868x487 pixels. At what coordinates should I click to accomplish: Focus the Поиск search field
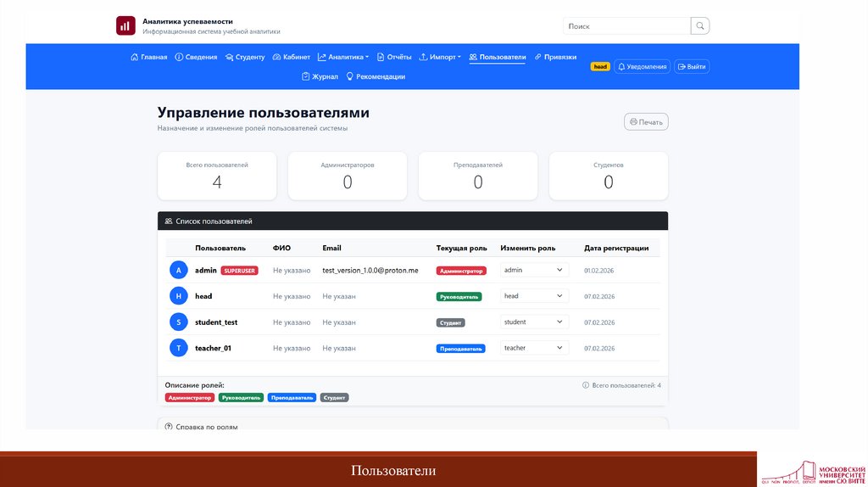(x=626, y=26)
